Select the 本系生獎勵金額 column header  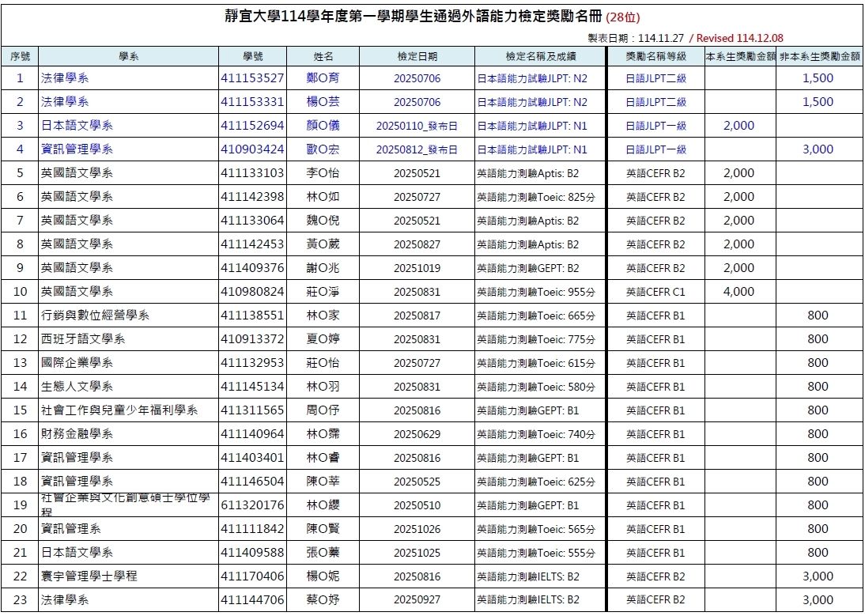pyautogui.click(x=739, y=57)
